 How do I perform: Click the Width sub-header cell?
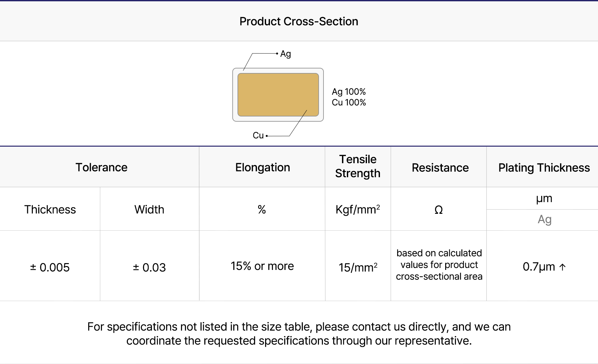click(149, 210)
